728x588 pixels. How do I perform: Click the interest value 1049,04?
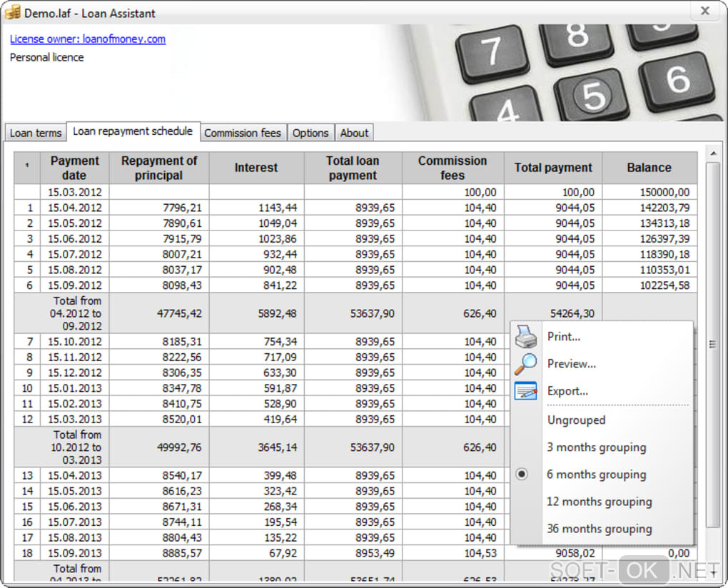pos(277,223)
